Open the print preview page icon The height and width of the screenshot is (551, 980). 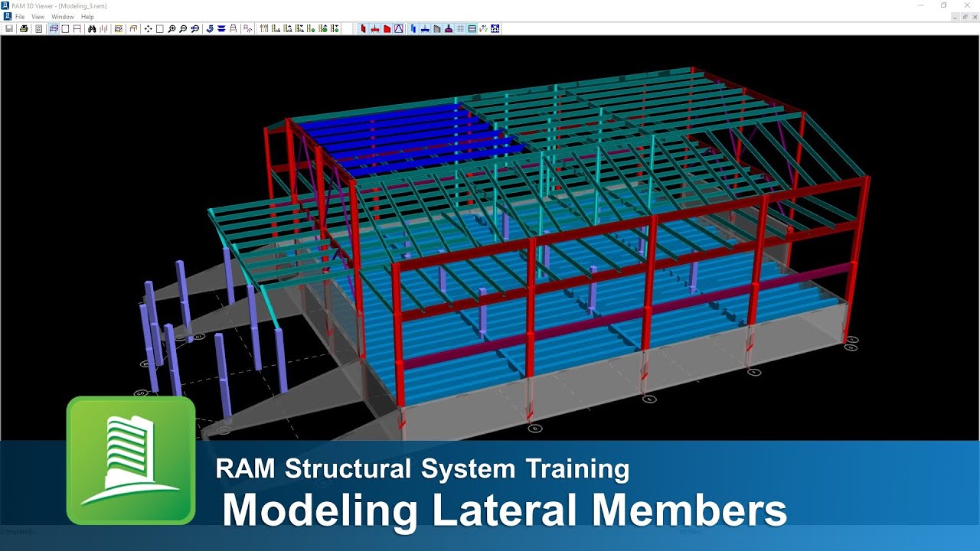point(38,29)
